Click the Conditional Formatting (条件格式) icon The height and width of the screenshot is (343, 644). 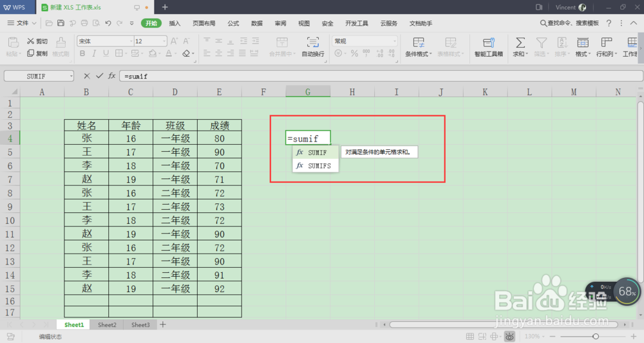[419, 42]
